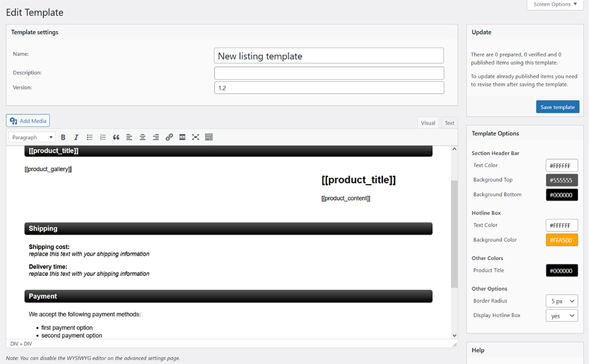
Task: Open the Display Hotline Box dropdown
Action: 561,315
